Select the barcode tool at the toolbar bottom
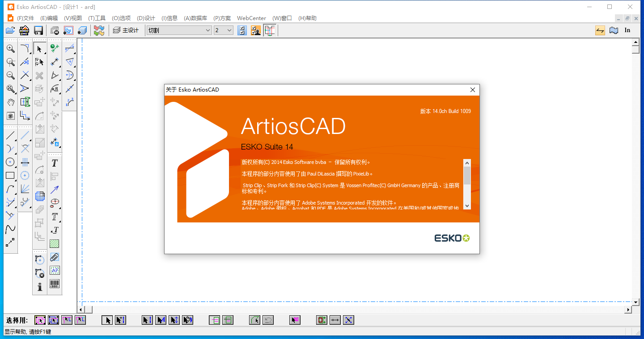Image resolution: width=644 pixels, height=339 pixels. click(55, 285)
